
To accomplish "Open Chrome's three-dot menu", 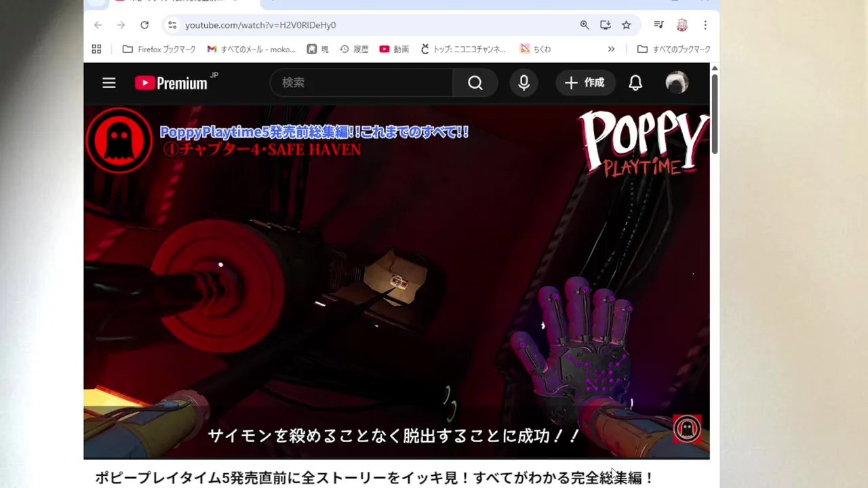I will click(705, 25).
